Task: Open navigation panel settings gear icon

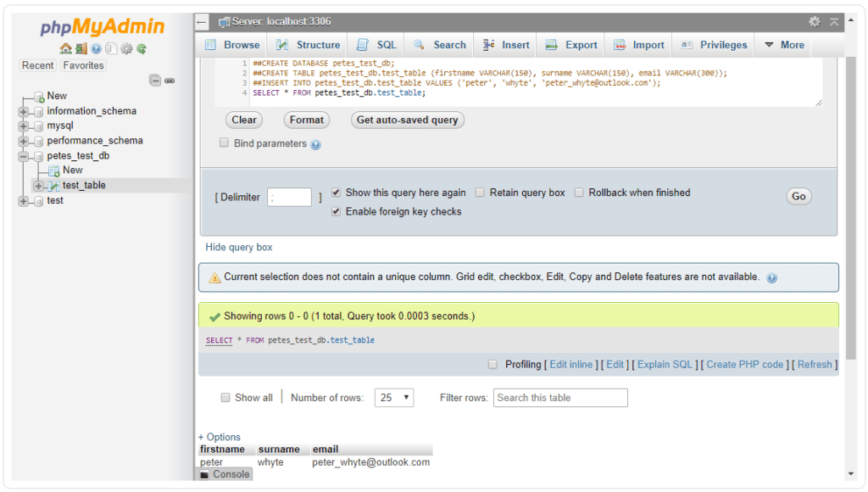Action: (127, 48)
